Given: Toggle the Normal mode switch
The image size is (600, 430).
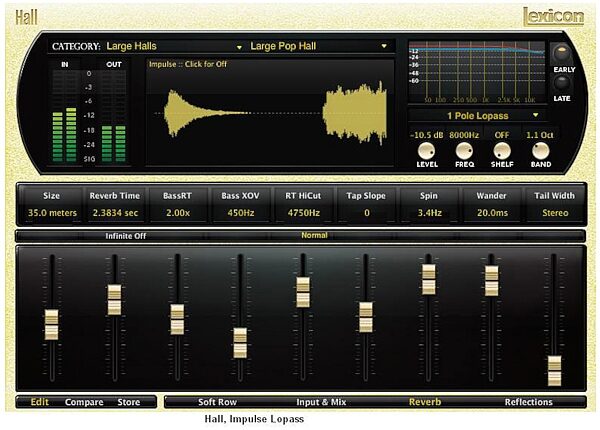Looking at the screenshot, I should [314, 235].
